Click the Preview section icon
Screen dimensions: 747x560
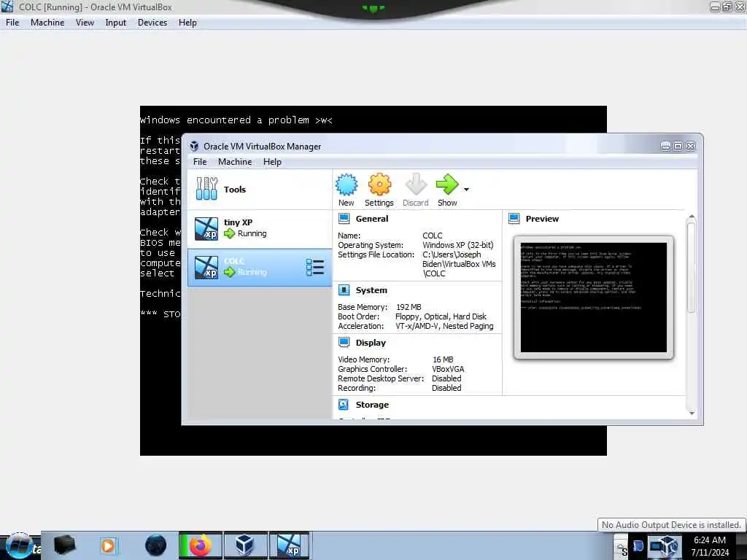[514, 219]
